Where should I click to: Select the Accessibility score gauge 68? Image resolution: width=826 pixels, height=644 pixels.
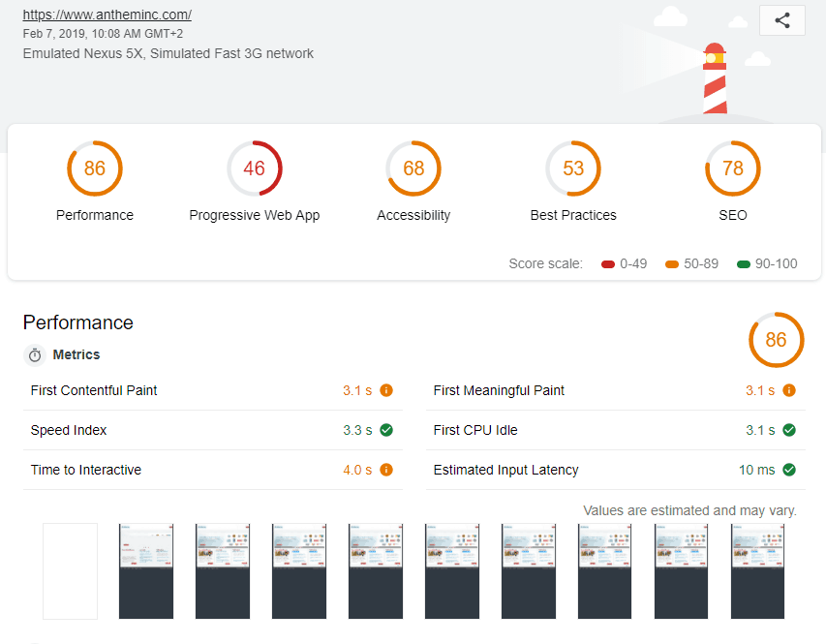click(x=413, y=169)
